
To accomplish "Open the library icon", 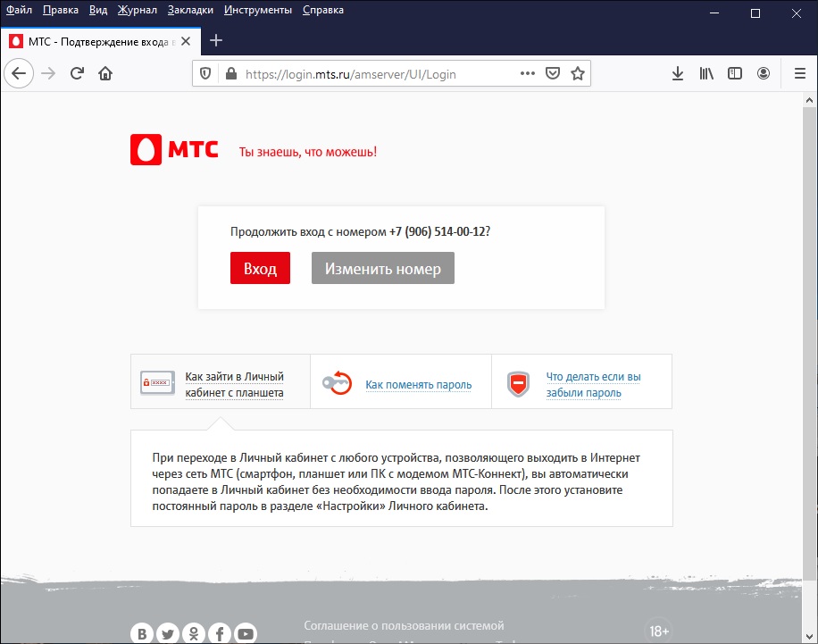I will (x=706, y=73).
